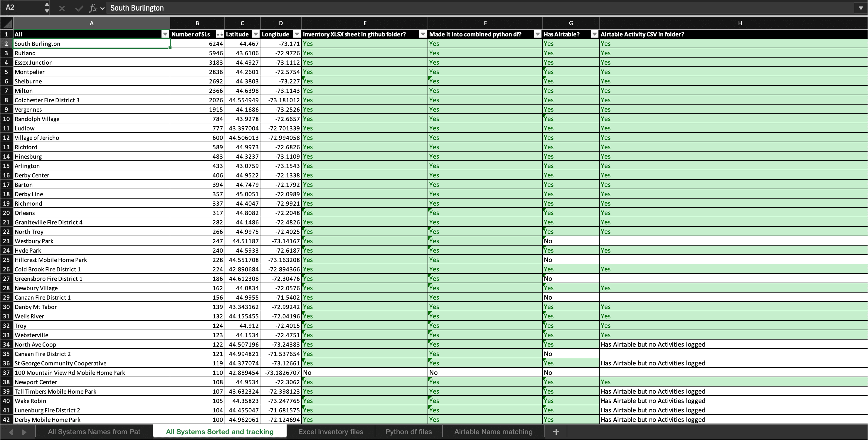Select row 37 header
Image resolution: width=868 pixels, height=440 pixels.
tap(6, 372)
